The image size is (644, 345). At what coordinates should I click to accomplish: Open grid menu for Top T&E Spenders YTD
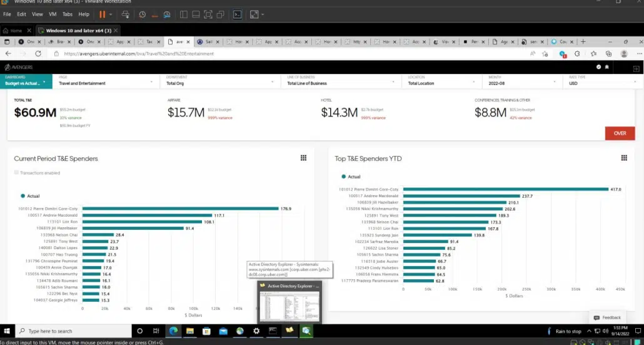pos(624,158)
